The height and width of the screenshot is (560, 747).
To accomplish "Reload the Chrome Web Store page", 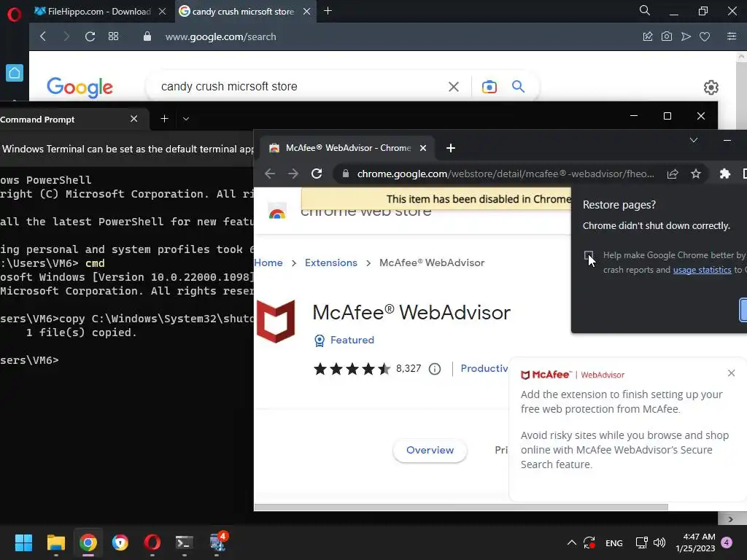I will 317,174.
